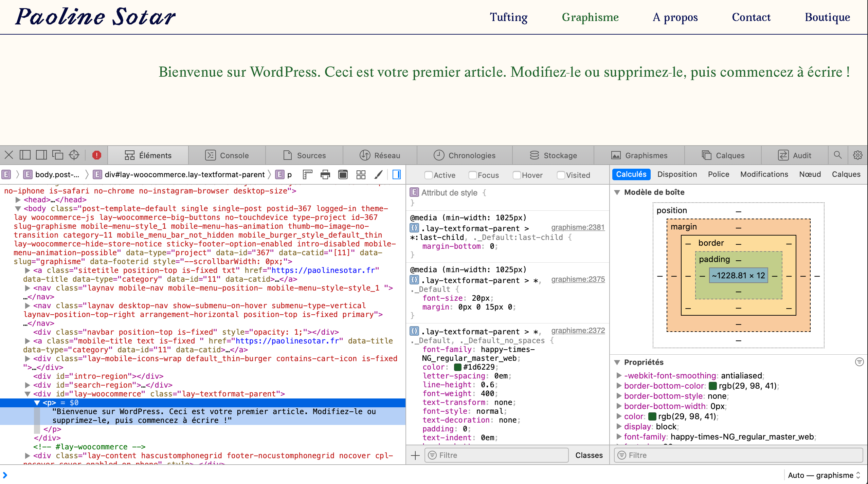
Task: Collapse the Modèle de boîte section
Action: tap(617, 192)
